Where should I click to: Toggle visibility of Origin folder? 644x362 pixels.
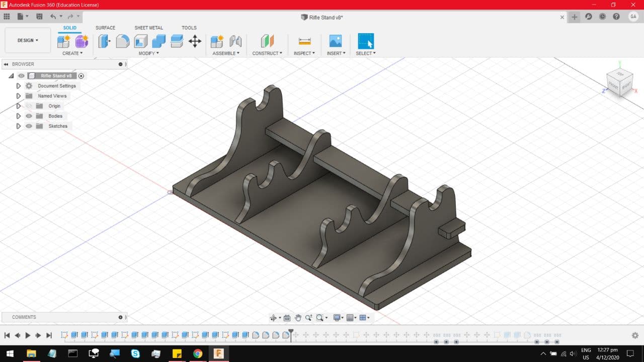tap(29, 106)
